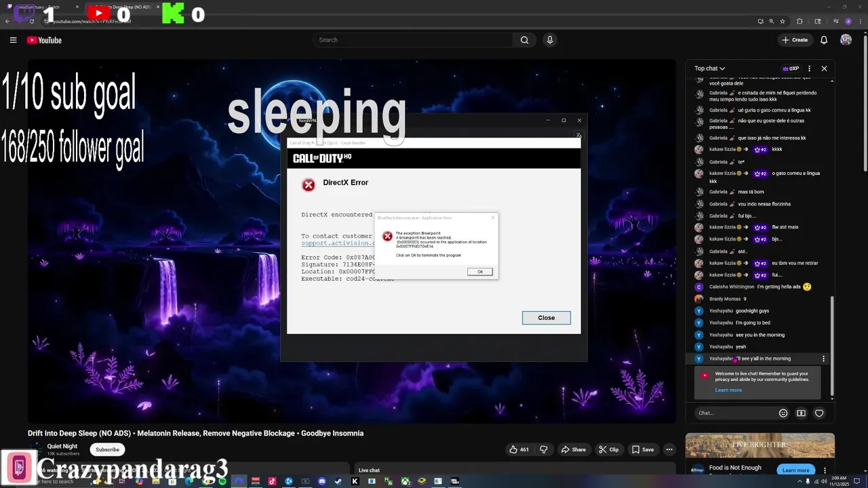This screenshot has height=488, width=868.
Task: Save the video to playlist
Action: [x=643, y=449]
